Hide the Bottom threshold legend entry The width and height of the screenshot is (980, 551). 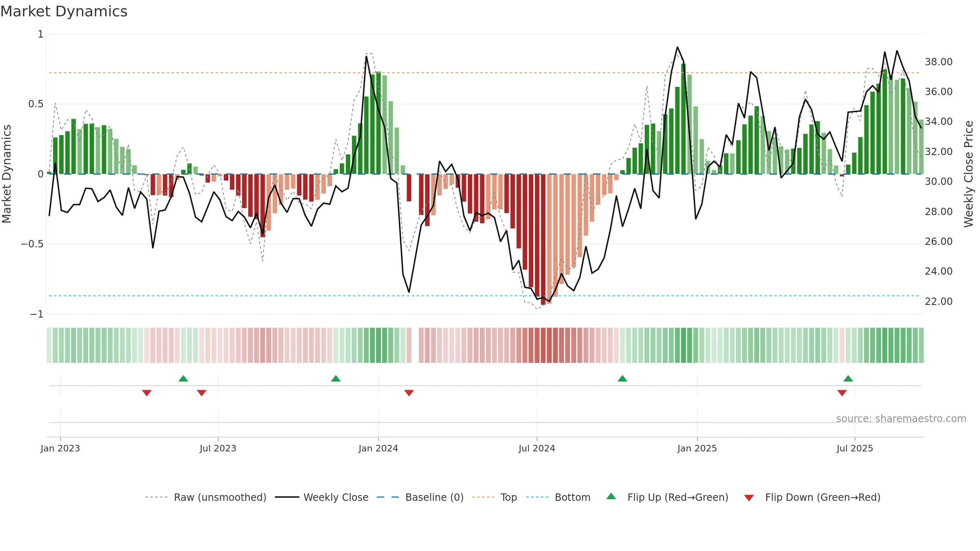[x=558, y=497]
